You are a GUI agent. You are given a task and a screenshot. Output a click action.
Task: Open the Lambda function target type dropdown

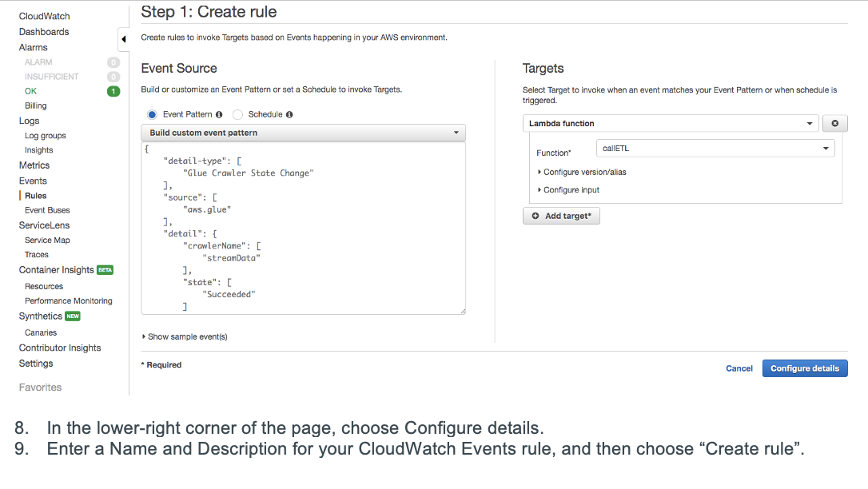pos(671,124)
